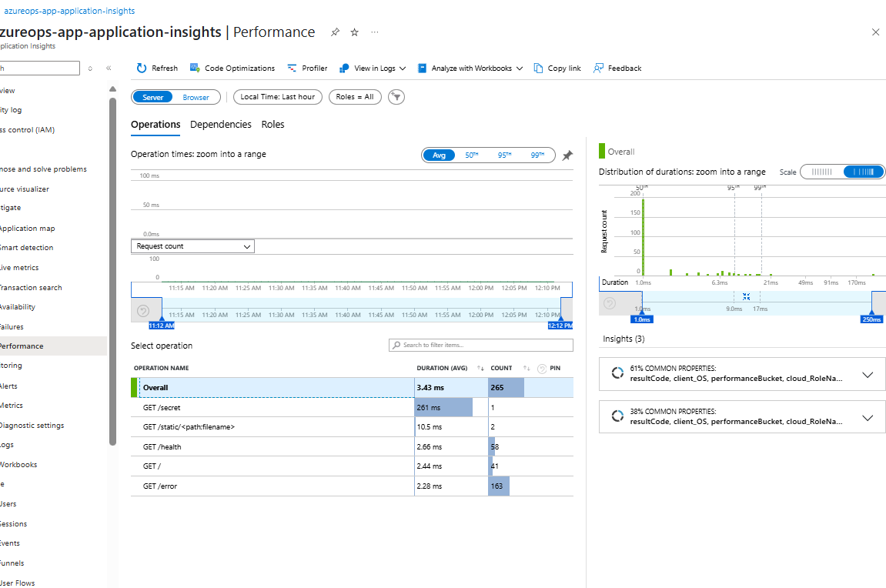Edit the Roles = All filter
Image resolution: width=886 pixels, height=588 pixels.
pyautogui.click(x=355, y=97)
